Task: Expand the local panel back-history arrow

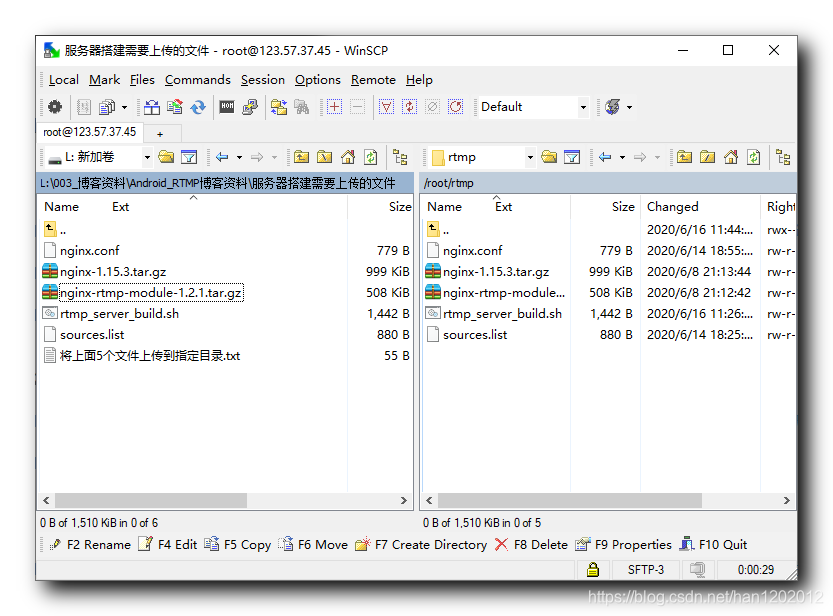Action: pos(240,157)
